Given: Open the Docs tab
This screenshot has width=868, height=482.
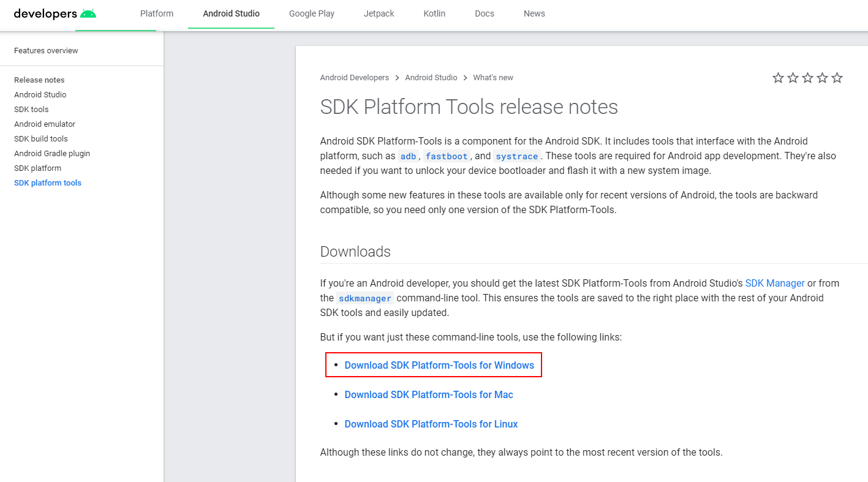Looking at the screenshot, I should [485, 13].
